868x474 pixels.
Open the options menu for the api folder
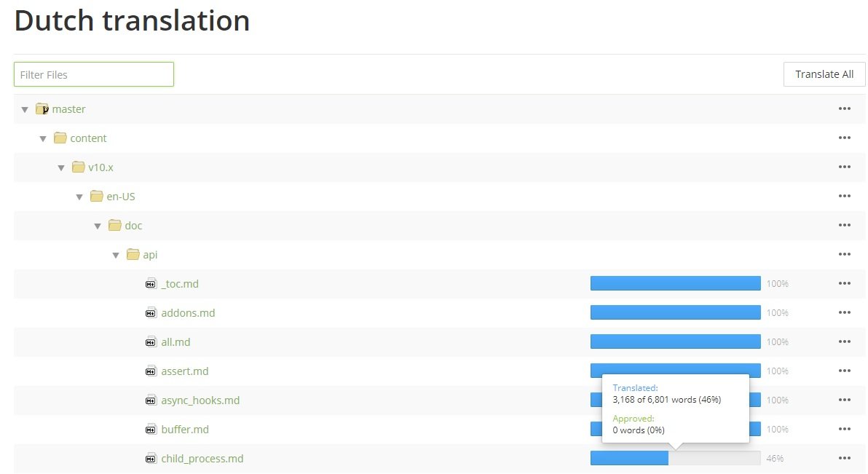point(844,255)
